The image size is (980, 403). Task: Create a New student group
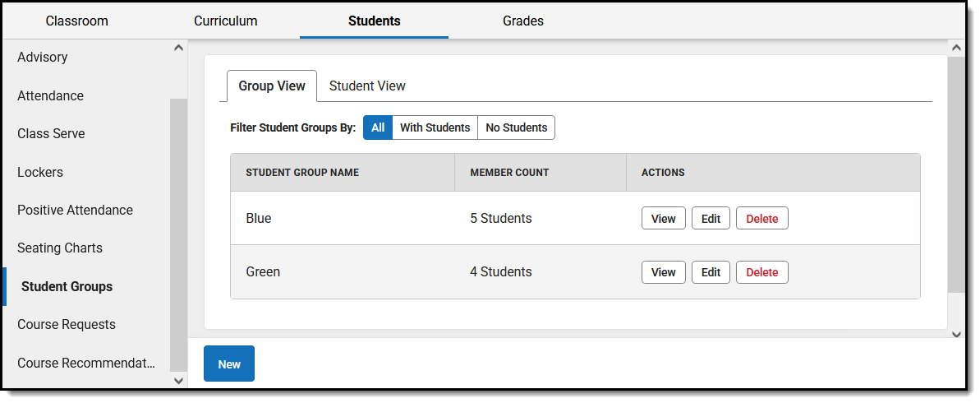[x=229, y=364]
